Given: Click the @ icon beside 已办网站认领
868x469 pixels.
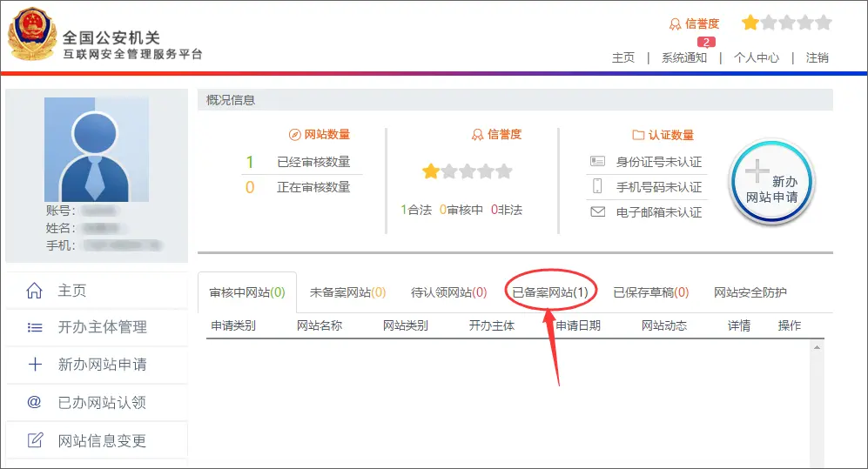Looking at the screenshot, I should [x=35, y=402].
